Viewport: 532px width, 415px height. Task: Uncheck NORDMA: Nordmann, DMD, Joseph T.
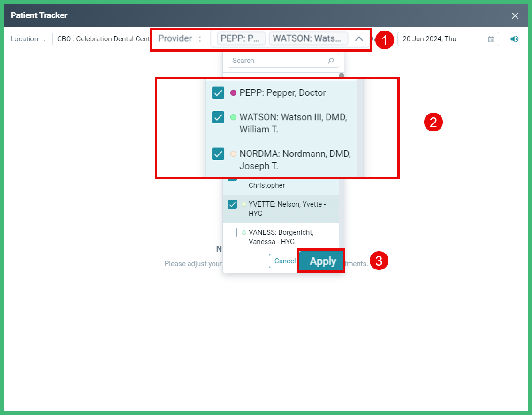[218, 154]
